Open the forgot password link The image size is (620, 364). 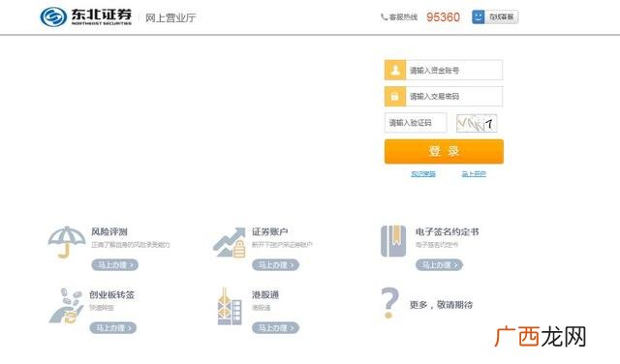point(423,174)
